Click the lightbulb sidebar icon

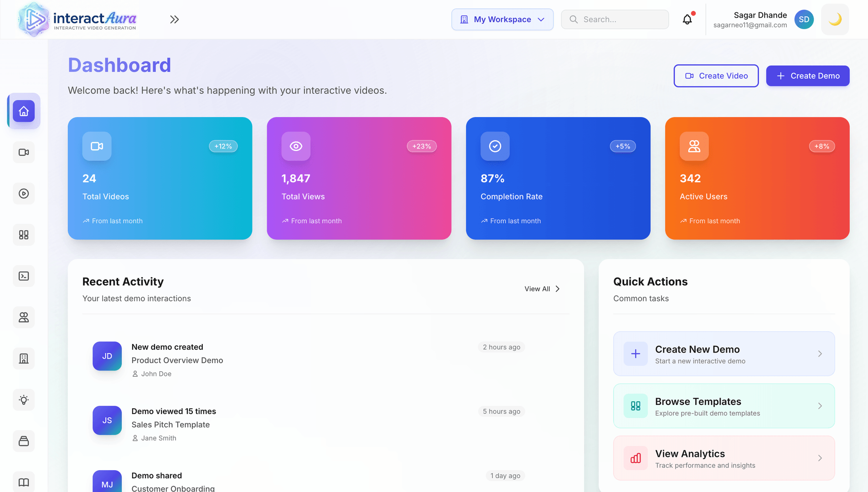pyautogui.click(x=24, y=400)
